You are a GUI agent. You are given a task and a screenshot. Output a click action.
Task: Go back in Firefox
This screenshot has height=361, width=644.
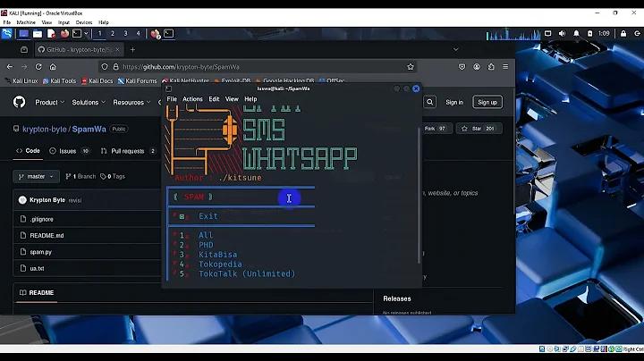click(x=10, y=66)
